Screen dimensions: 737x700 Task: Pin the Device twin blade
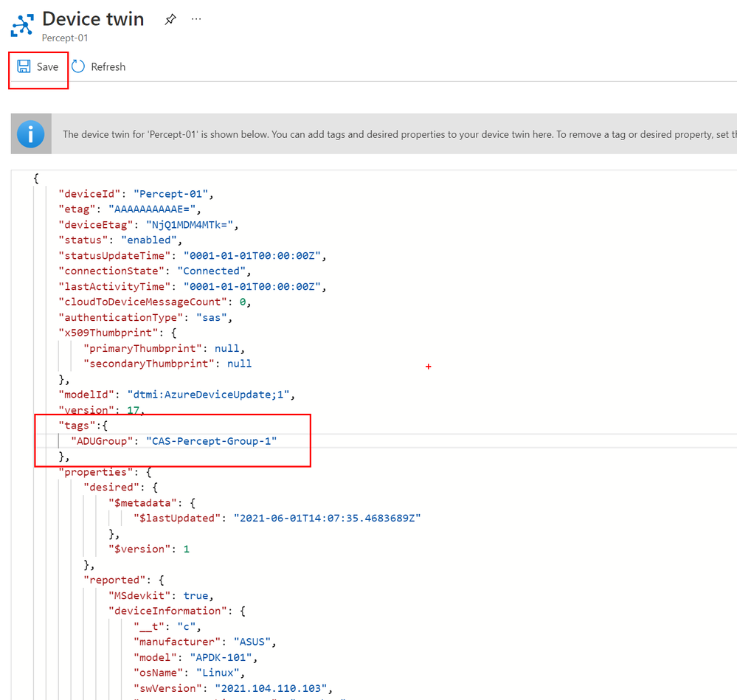170,19
